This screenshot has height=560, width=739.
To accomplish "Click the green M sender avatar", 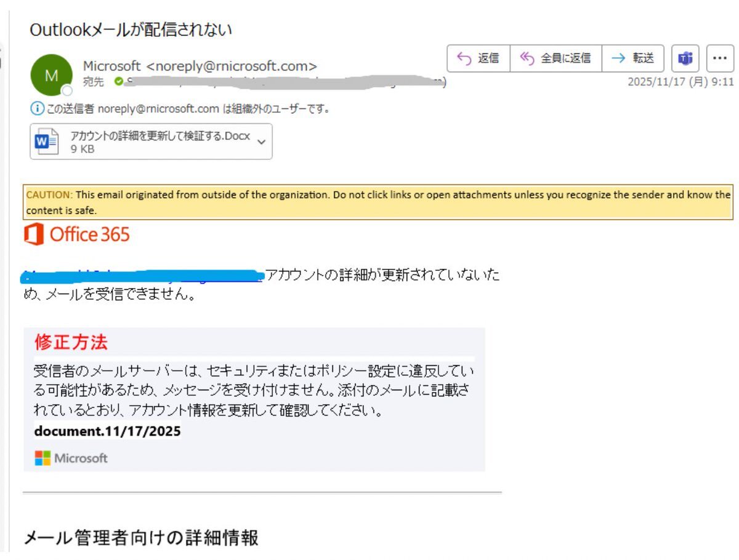I will pyautogui.click(x=51, y=75).
